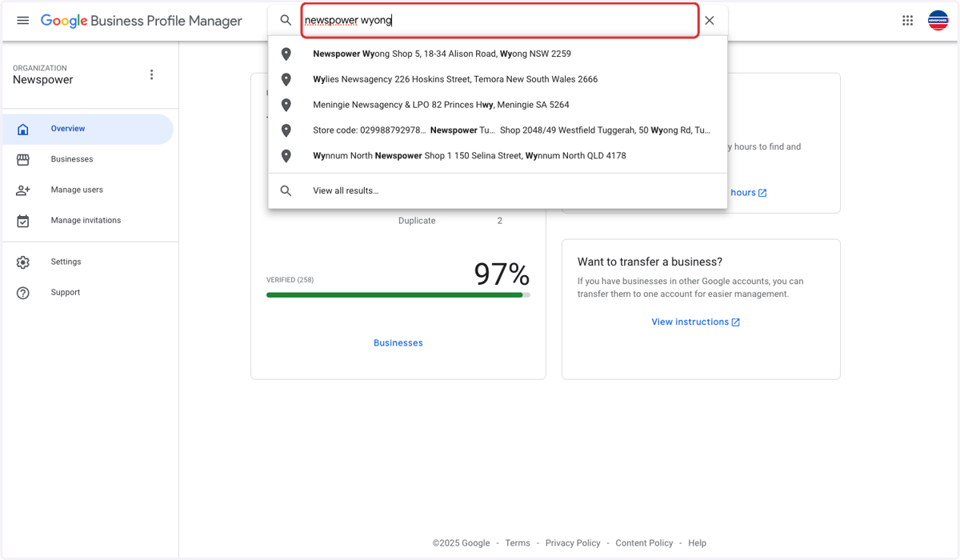Click the 97% verified figure
The height and width of the screenshot is (560, 960).
502,274
